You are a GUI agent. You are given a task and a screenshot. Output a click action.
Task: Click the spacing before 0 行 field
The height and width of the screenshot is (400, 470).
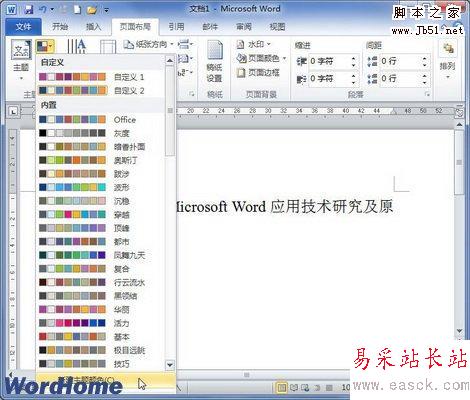[x=400, y=61]
